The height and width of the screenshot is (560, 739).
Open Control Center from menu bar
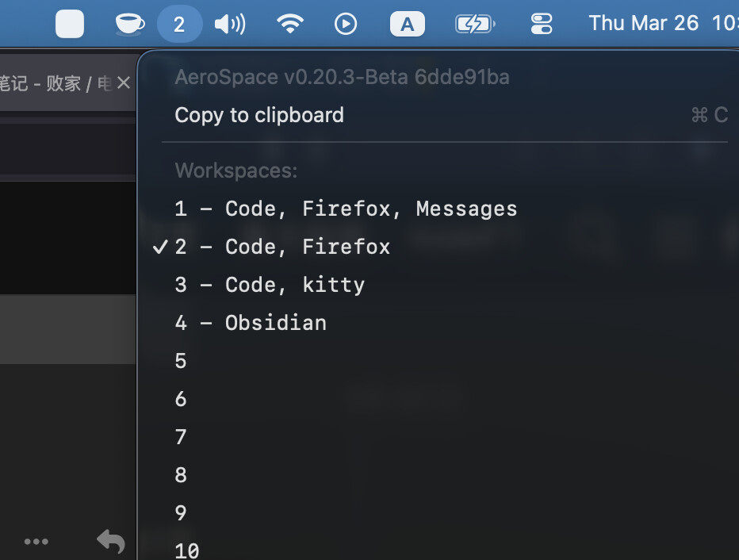[542, 24]
